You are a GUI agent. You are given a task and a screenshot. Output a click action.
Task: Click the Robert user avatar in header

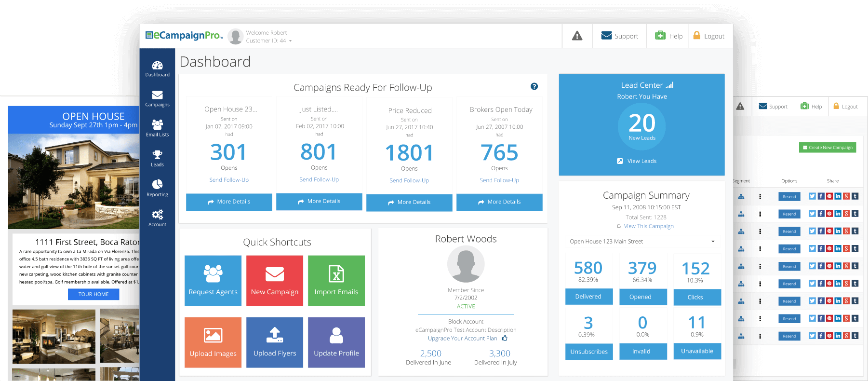click(x=235, y=36)
